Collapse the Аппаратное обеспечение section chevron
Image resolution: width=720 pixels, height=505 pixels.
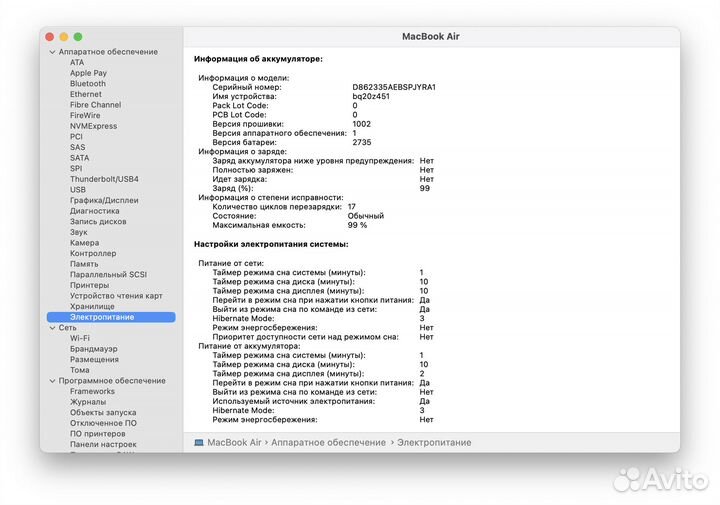pos(52,52)
